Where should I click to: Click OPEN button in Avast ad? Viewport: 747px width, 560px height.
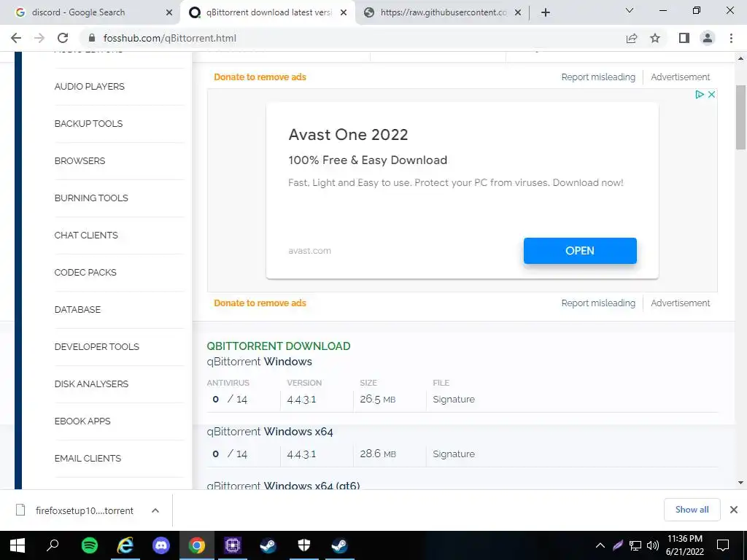[580, 251]
